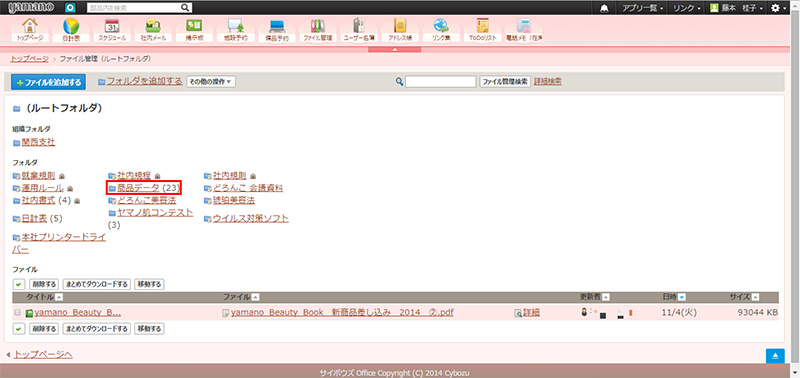The height and width of the screenshot is (378, 800).
Task: Focus the top bar search field
Action: (135, 8)
